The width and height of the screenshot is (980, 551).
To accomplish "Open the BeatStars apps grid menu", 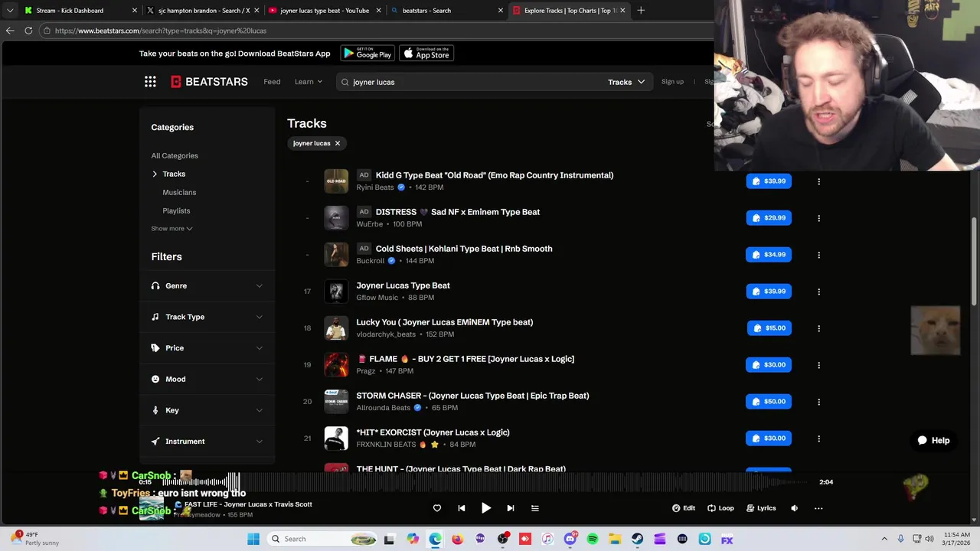I will pos(150,82).
